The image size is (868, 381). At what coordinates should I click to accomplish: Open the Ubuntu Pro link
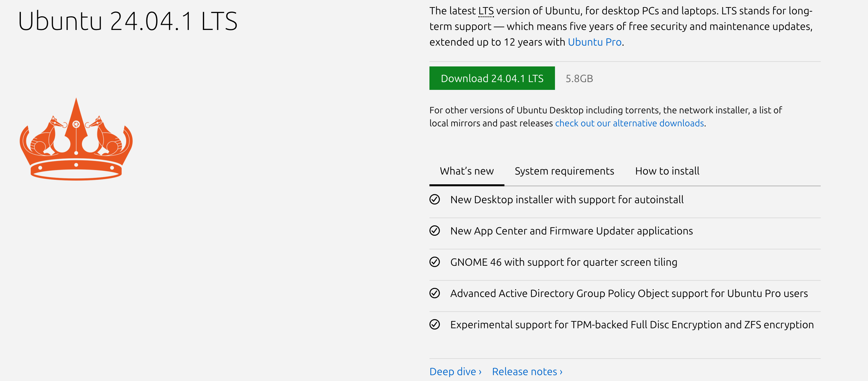594,42
